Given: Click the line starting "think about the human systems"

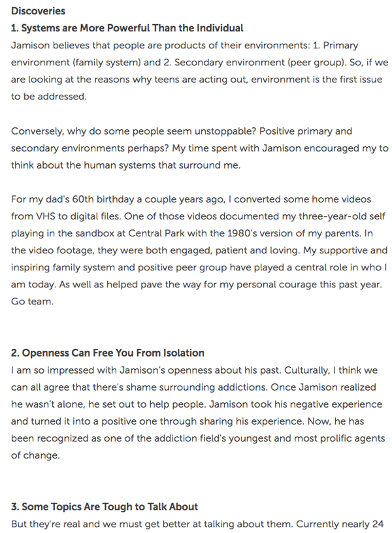Looking at the screenshot, I should pos(125,165).
